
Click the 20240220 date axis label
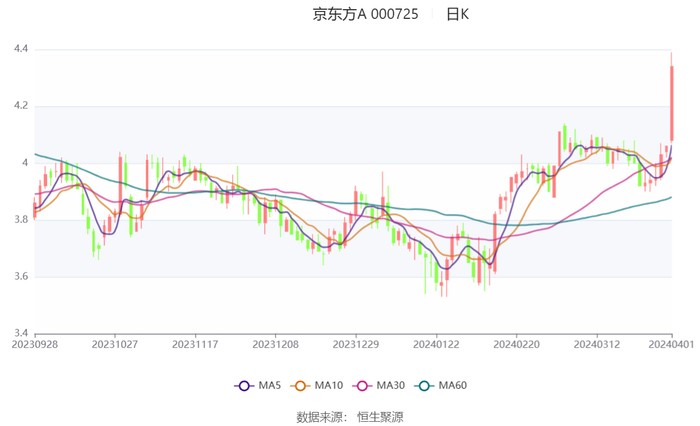click(x=516, y=343)
